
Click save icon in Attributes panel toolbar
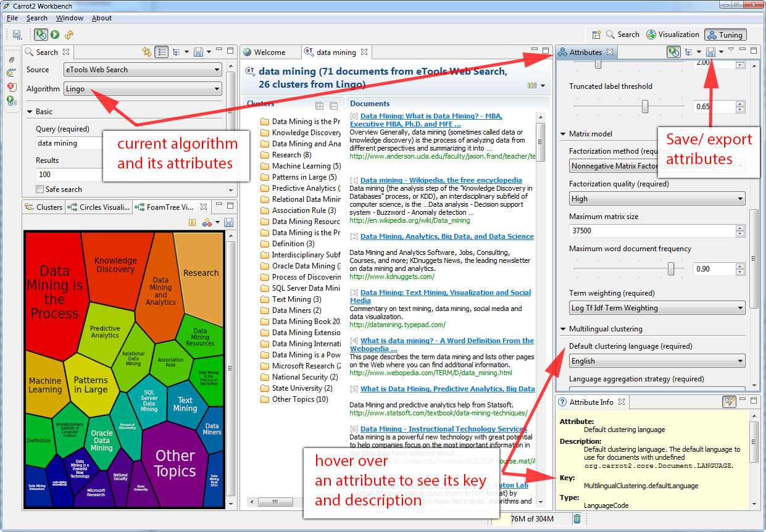tap(710, 52)
